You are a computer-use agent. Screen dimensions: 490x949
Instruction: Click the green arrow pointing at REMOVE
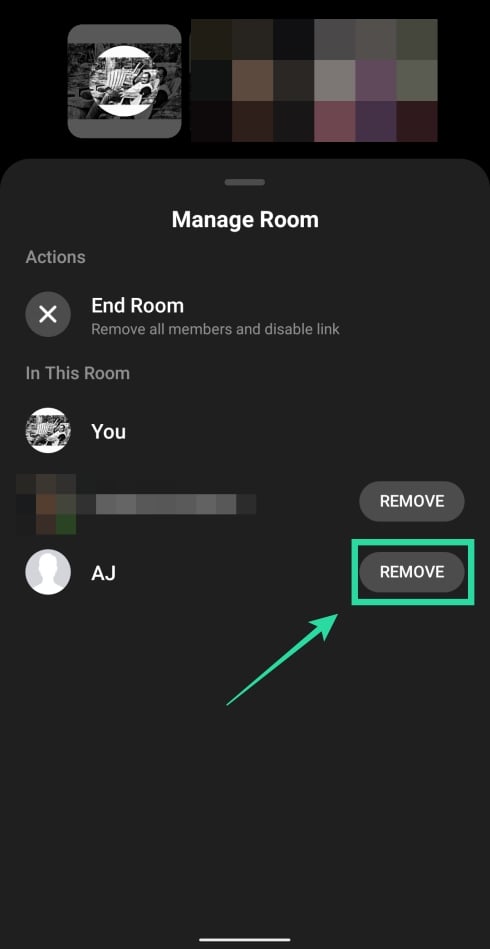coord(282,658)
